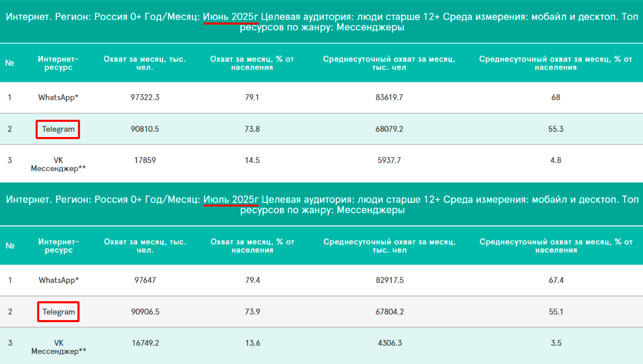Click the value 4.8

[556, 160]
